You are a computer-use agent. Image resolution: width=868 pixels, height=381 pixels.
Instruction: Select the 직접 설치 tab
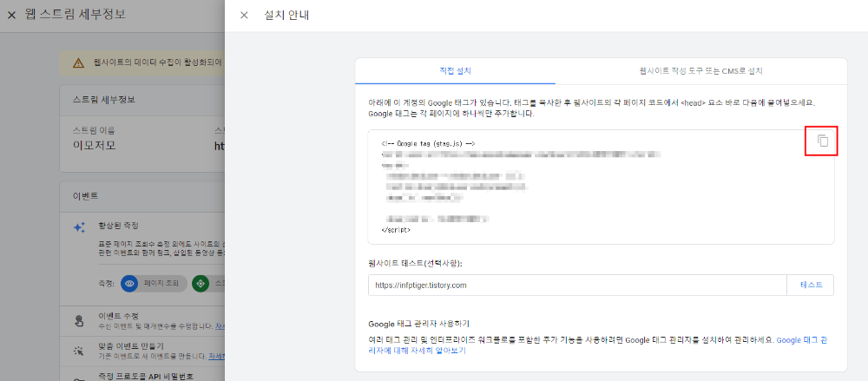tap(455, 71)
